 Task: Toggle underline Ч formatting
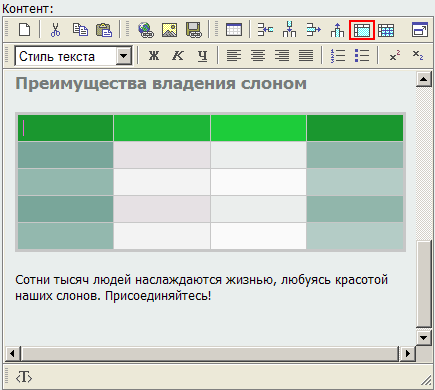(202, 56)
